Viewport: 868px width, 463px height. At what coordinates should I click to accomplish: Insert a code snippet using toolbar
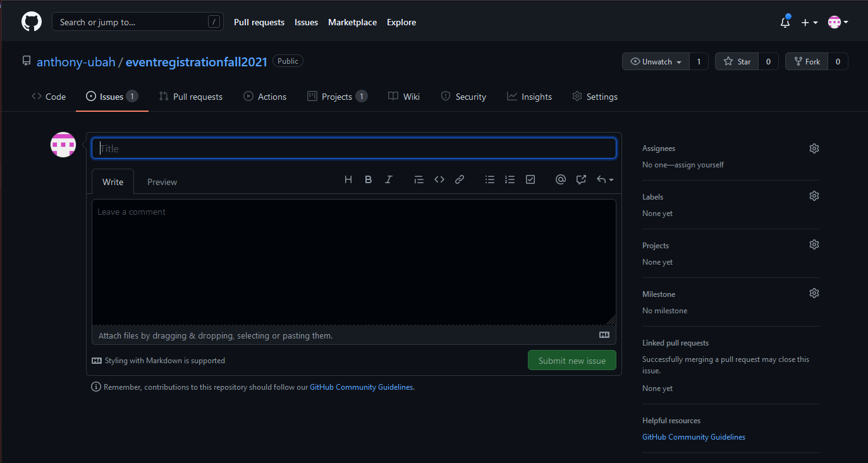point(439,180)
